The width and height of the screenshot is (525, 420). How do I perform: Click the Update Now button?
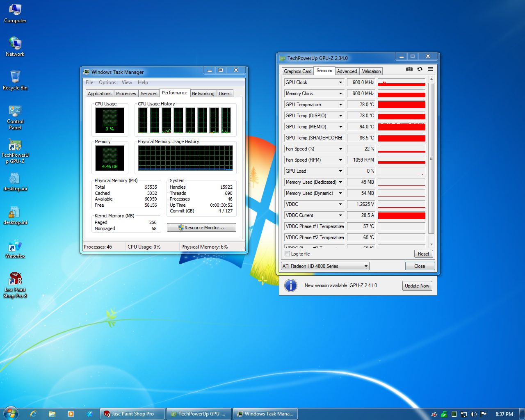pos(417,286)
